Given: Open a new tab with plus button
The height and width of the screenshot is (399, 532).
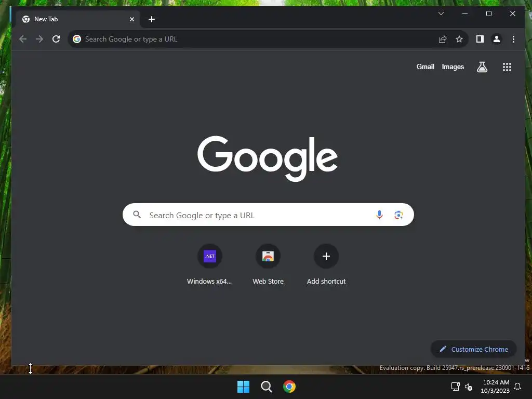Looking at the screenshot, I should pos(152,19).
